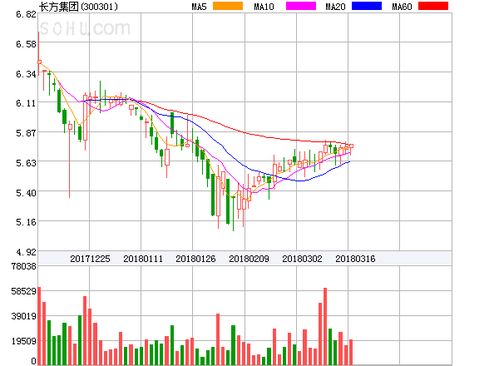Screen dimensions: 499x366
Task: Click the 6.34 price axis label
Action: 26,74
